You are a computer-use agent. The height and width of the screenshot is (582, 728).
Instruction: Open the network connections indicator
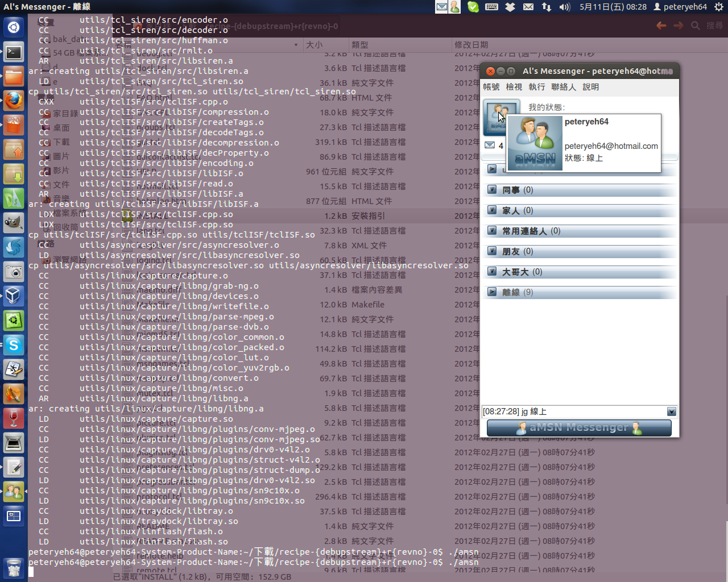click(547, 7)
